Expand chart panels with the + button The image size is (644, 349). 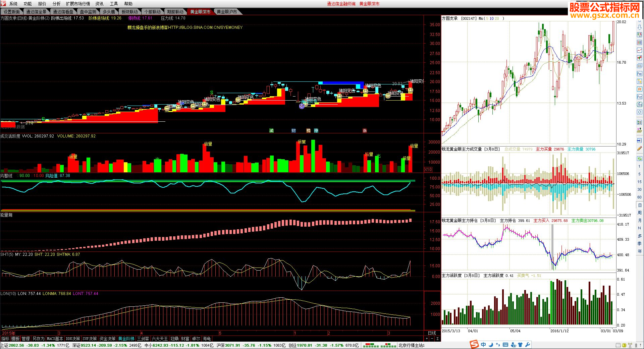pyautogui.click(x=427, y=339)
